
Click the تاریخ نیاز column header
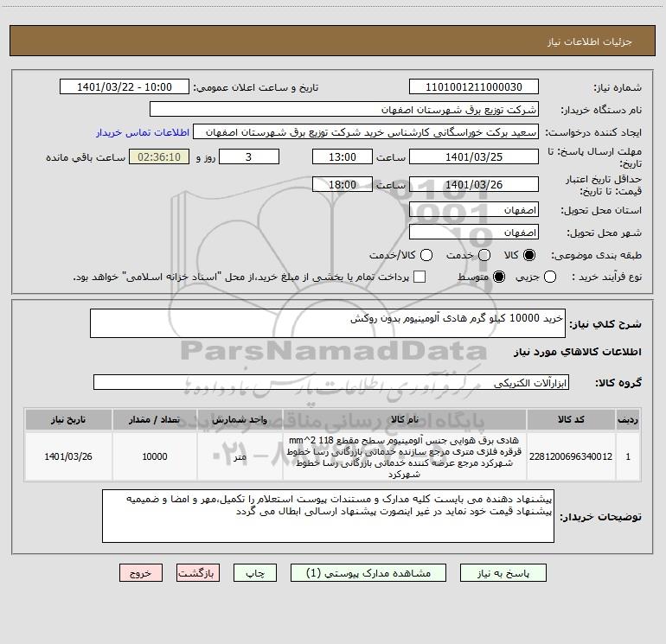point(68,419)
